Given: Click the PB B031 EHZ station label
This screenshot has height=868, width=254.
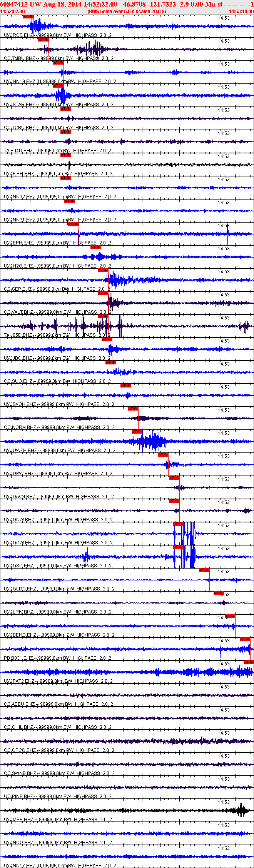Looking at the screenshot, I should 18,658.
